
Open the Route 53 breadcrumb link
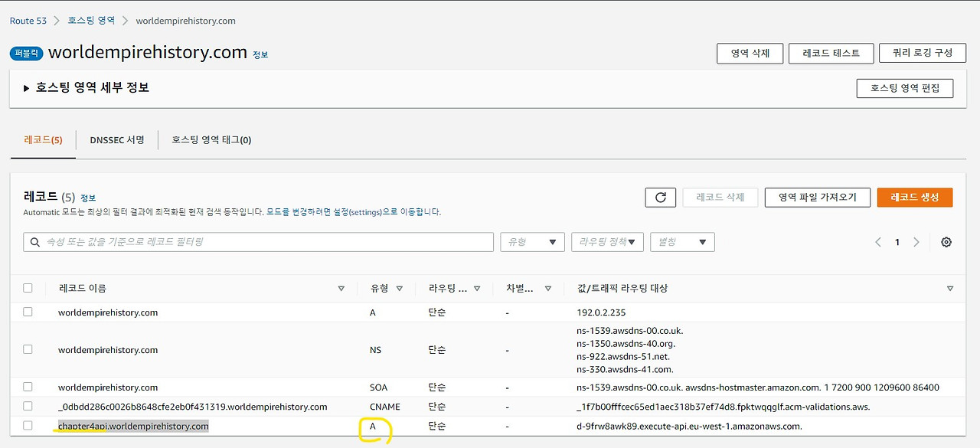click(27, 21)
